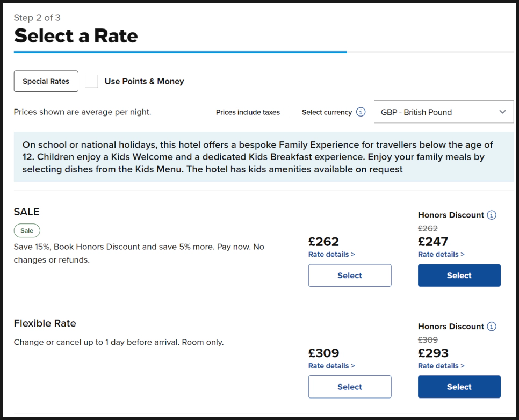View Rate details under the £293 price
The height and width of the screenshot is (420, 519).
pyautogui.click(x=441, y=366)
